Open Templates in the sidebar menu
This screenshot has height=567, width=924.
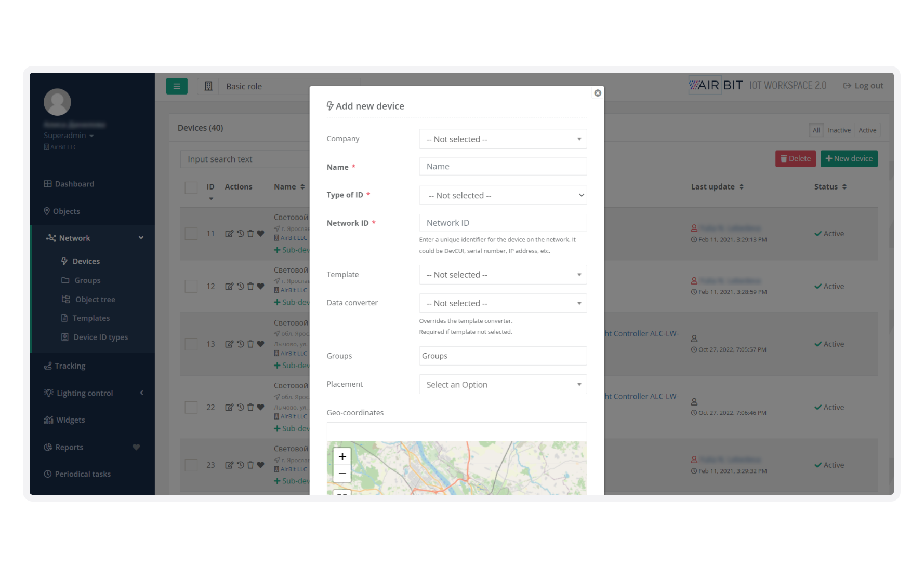[x=91, y=318]
